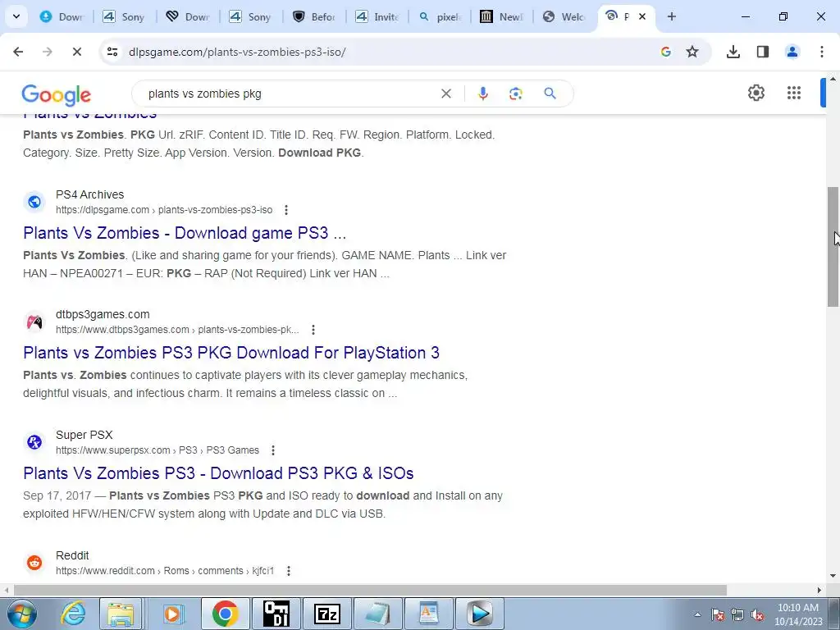Click the horizontal scrollbar thumb
The image size is (840, 630).
click(370, 590)
